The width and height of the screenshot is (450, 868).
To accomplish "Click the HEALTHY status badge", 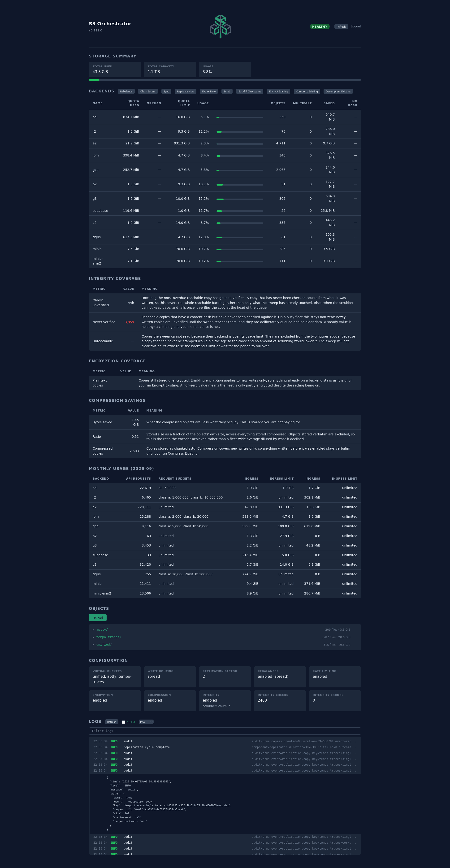I will [x=319, y=27].
